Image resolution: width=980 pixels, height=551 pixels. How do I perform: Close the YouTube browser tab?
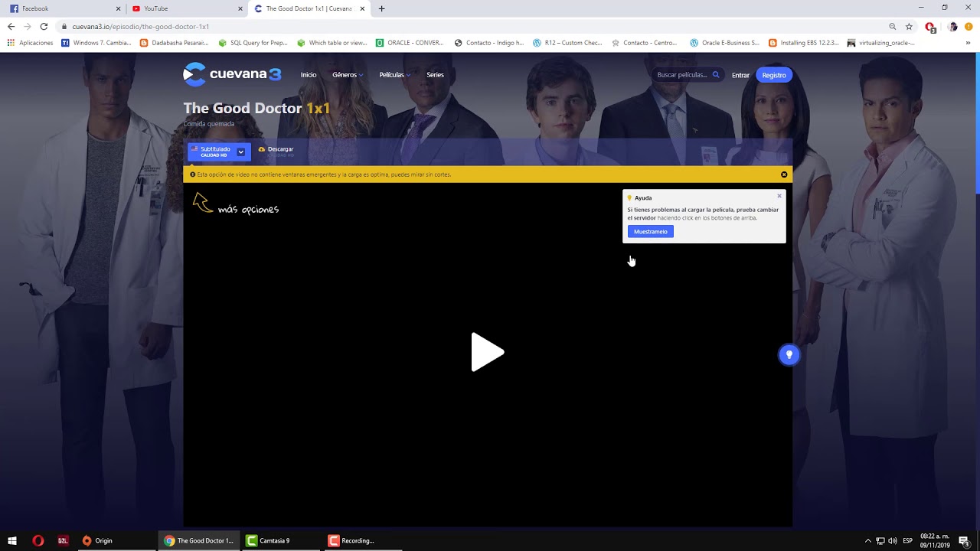click(240, 8)
